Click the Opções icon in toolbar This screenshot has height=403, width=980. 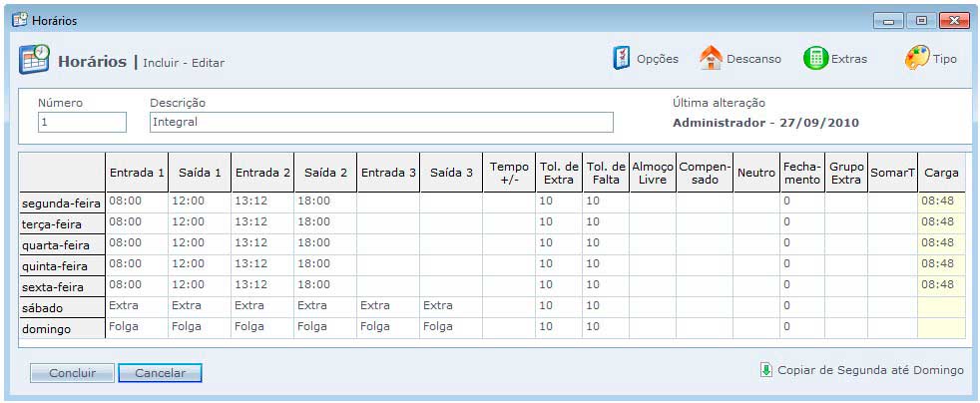622,59
